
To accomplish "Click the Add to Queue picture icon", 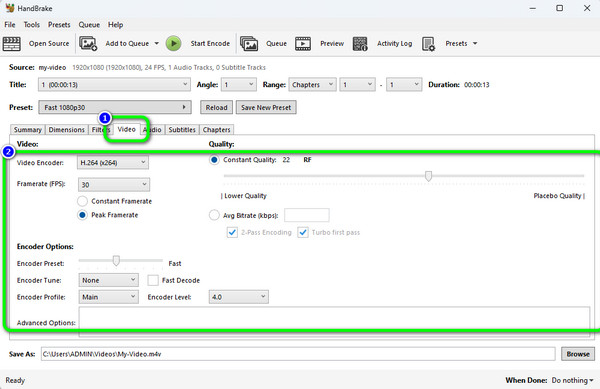I will (x=88, y=44).
